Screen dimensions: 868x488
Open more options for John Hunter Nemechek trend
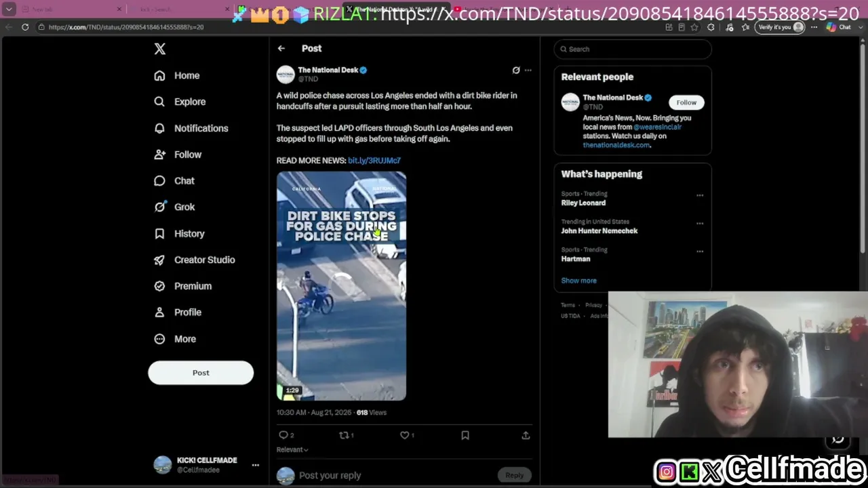[x=700, y=223]
